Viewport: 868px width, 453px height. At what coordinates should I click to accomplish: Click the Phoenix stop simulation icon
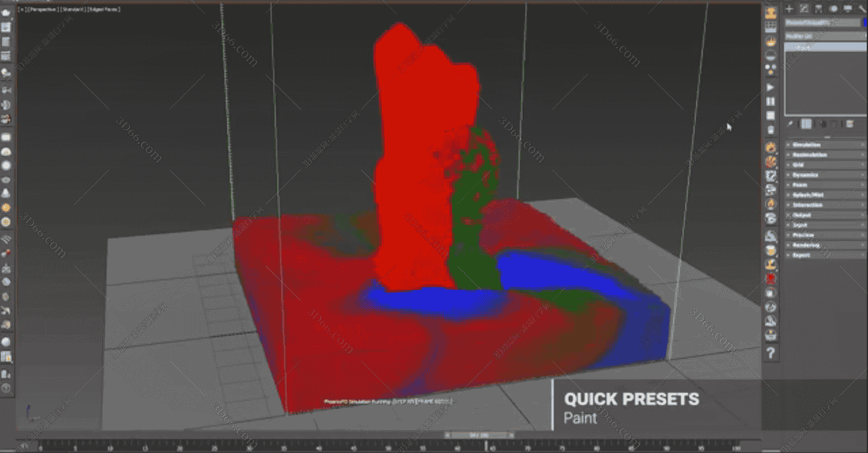770,115
